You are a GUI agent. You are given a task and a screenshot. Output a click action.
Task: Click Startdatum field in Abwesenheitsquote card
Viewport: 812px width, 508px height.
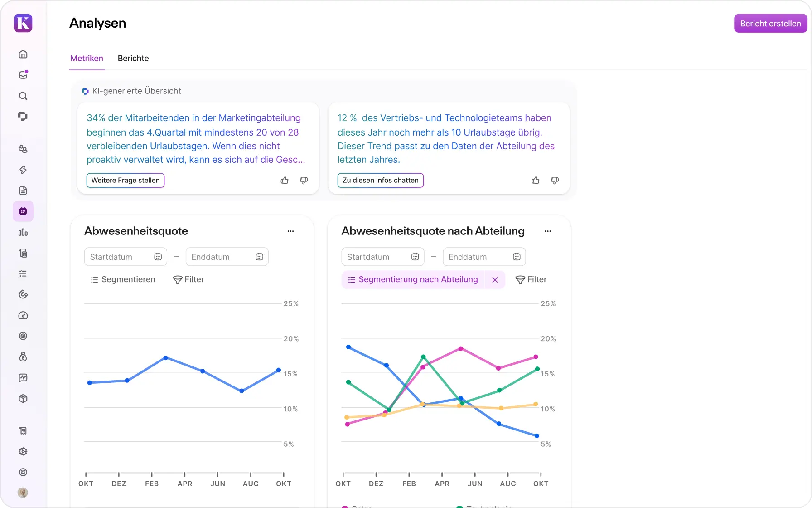pos(126,257)
